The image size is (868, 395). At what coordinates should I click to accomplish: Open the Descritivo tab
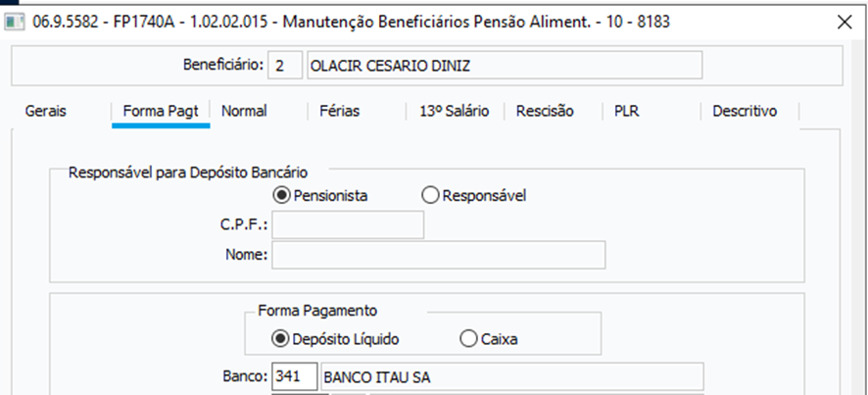pos(745,111)
